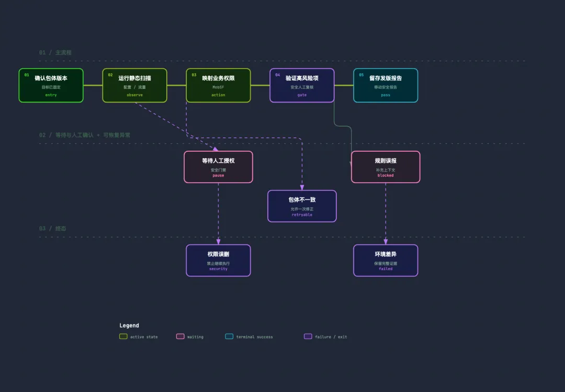Select the 留存发版报告 pass node
The width and height of the screenshot is (565, 392).
(x=386, y=85)
